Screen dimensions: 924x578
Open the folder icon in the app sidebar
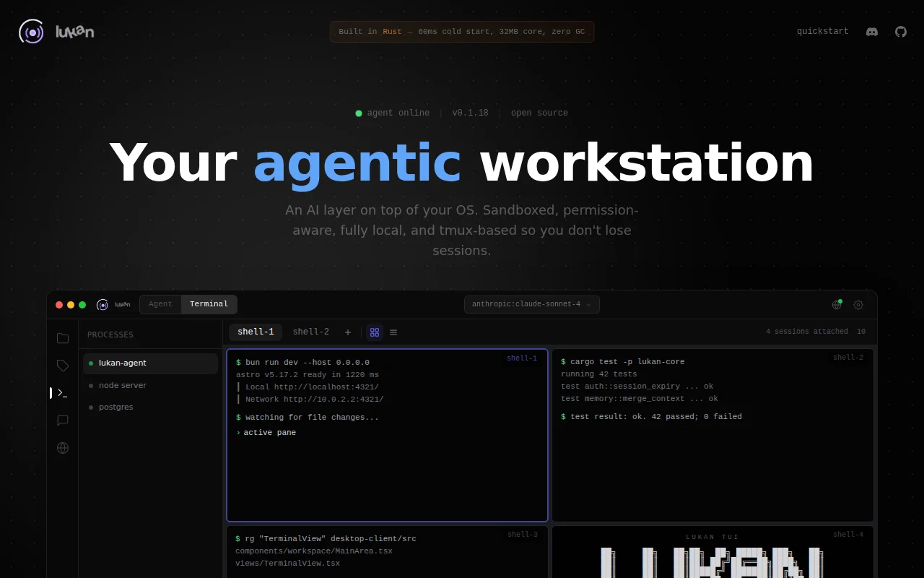63,338
